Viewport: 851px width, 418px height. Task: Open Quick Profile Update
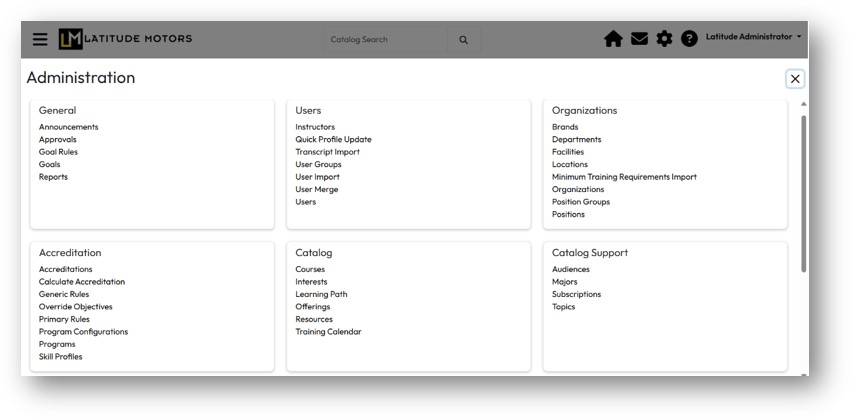(333, 140)
